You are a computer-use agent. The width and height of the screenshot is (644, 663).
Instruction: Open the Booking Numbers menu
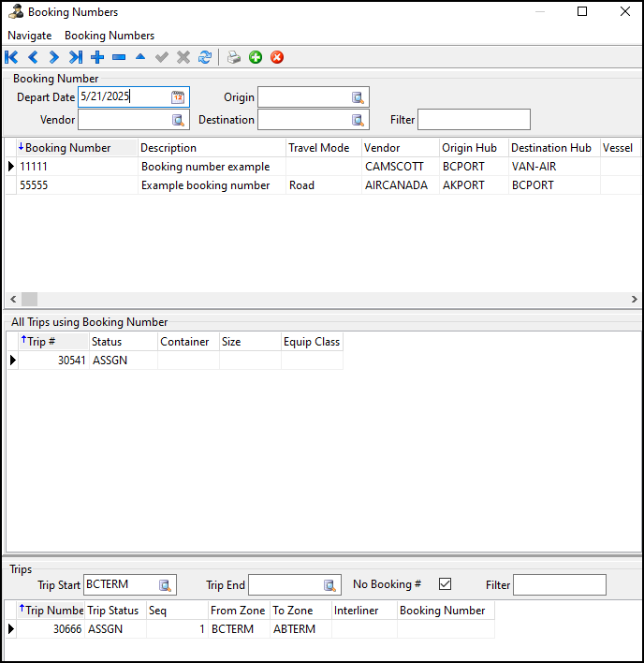[x=110, y=36]
